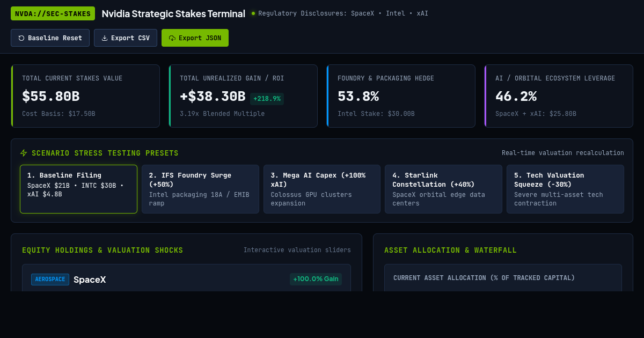This screenshot has height=338, width=644.
Task: Click the Export JSON button
Action: (195, 38)
